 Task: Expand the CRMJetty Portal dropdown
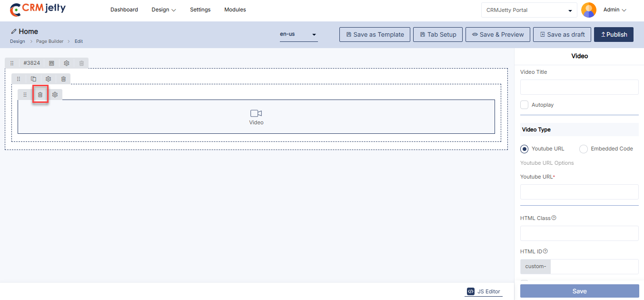pyautogui.click(x=529, y=10)
